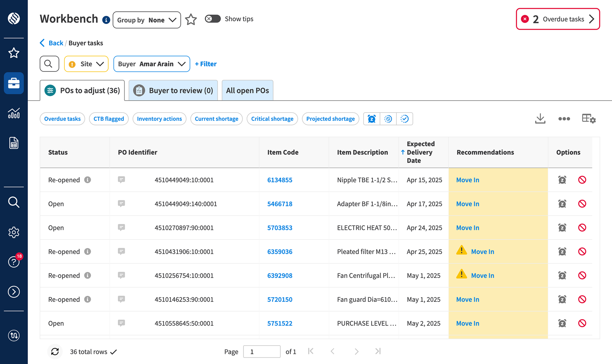Toggle the CTB flagged filter chip
The width and height of the screenshot is (612, 364).
click(x=109, y=119)
